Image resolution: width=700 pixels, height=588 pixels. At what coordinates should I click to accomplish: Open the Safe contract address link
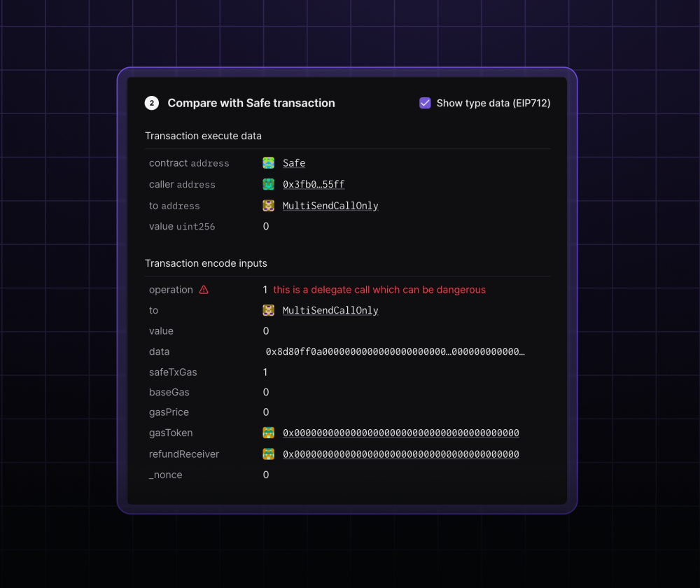pos(294,163)
